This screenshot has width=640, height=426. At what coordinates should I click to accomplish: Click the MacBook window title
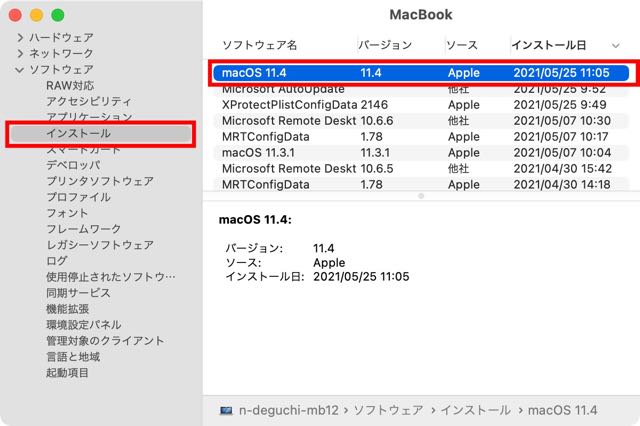421,15
